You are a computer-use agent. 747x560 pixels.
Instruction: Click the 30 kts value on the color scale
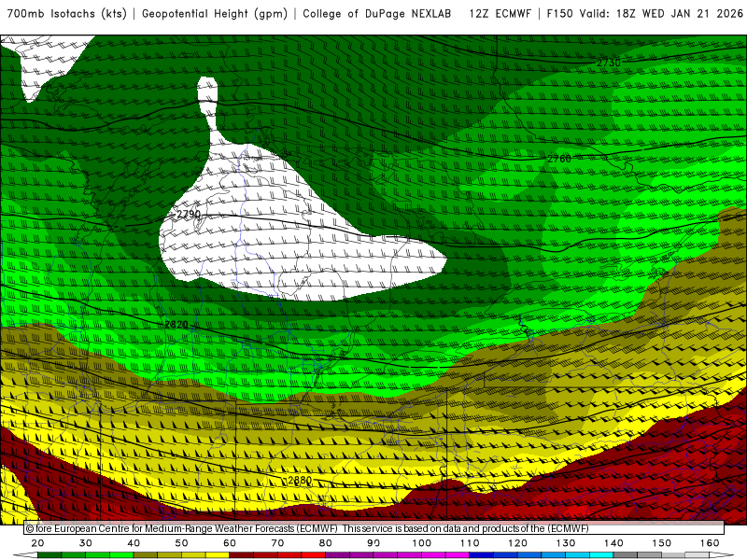pos(86,543)
